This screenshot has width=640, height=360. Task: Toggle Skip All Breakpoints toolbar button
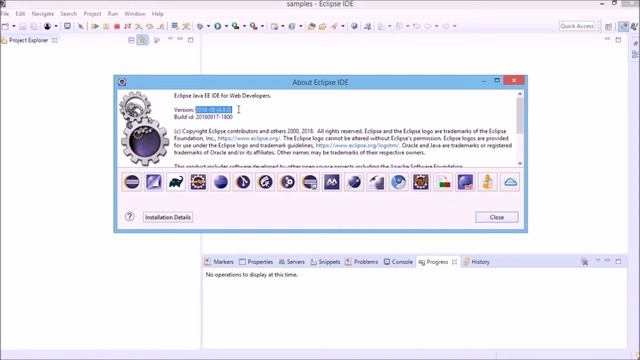81,26
